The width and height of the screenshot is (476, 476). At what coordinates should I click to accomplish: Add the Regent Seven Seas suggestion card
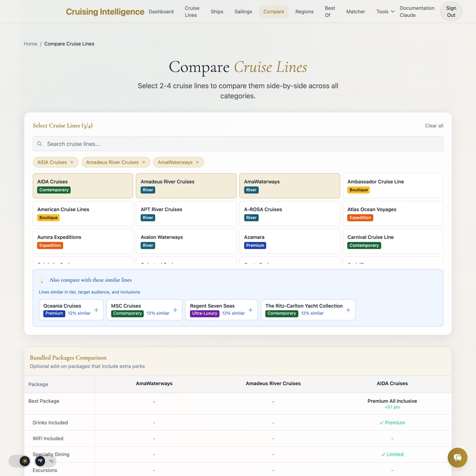[221, 310]
